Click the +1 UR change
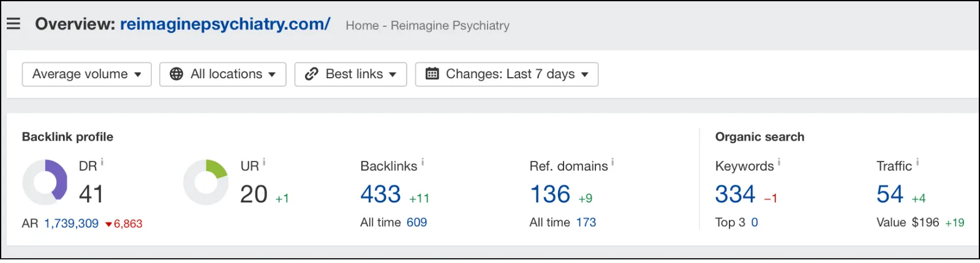The width and height of the screenshot is (980, 263). [x=282, y=199]
